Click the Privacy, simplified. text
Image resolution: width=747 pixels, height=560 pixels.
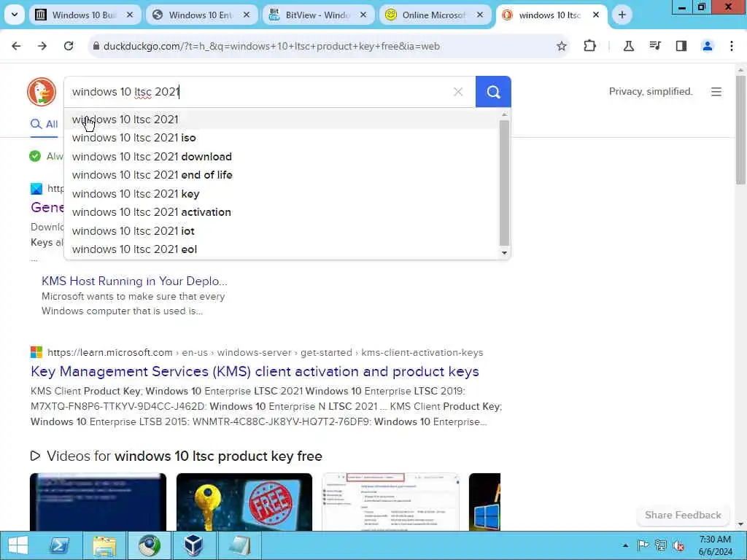[x=651, y=91]
